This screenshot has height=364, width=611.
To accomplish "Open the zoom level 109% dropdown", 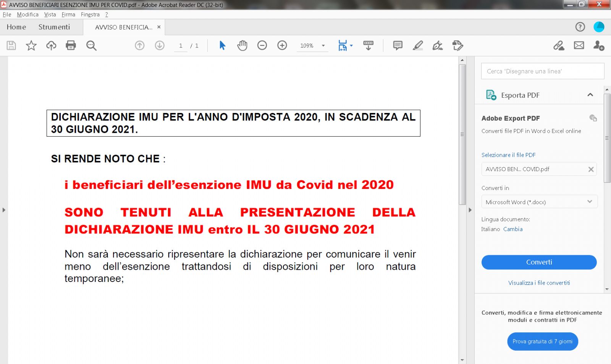I will [323, 45].
